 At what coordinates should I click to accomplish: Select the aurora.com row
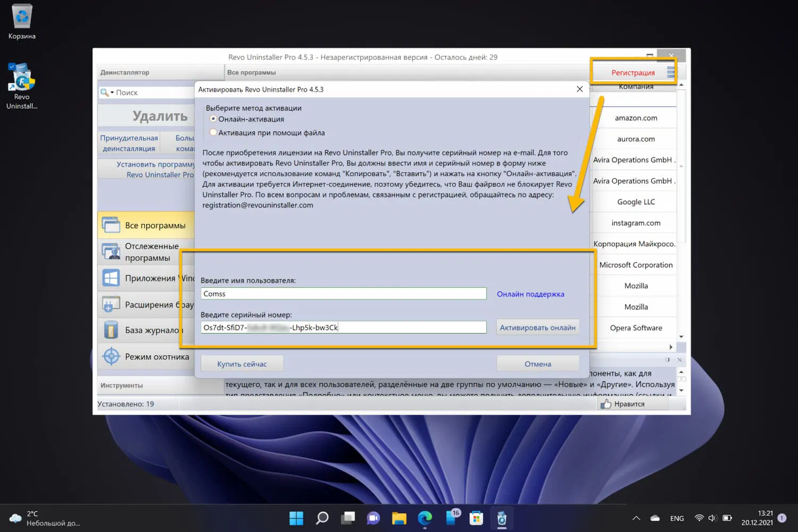636,139
